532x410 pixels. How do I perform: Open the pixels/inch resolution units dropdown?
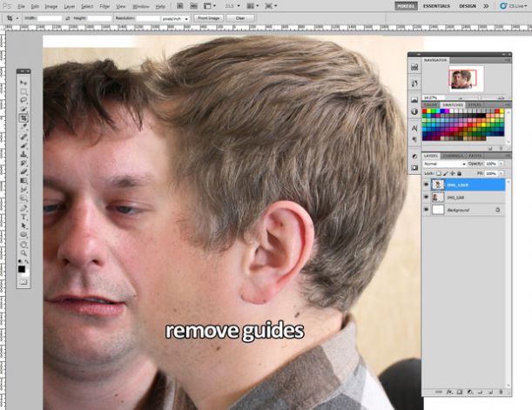[175, 18]
